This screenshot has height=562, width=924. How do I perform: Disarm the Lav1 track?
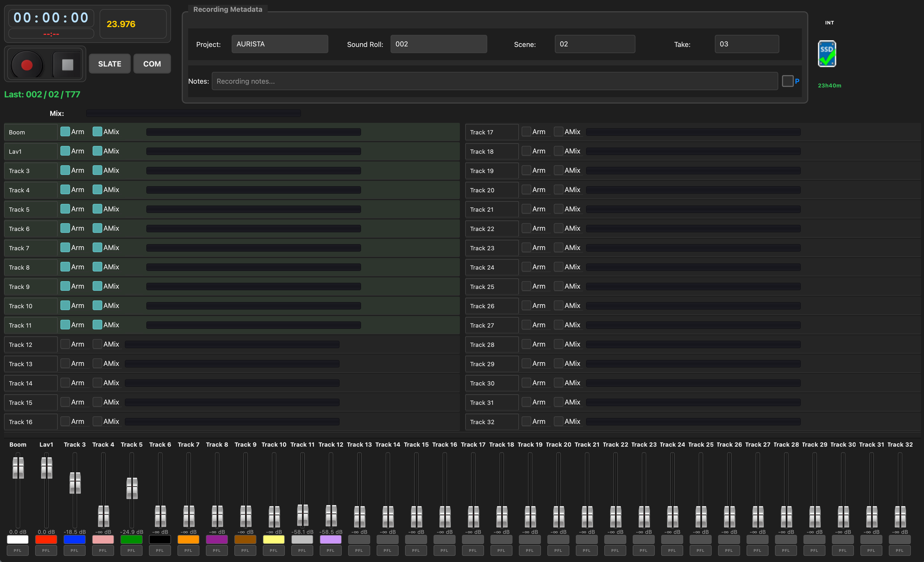pyautogui.click(x=65, y=151)
